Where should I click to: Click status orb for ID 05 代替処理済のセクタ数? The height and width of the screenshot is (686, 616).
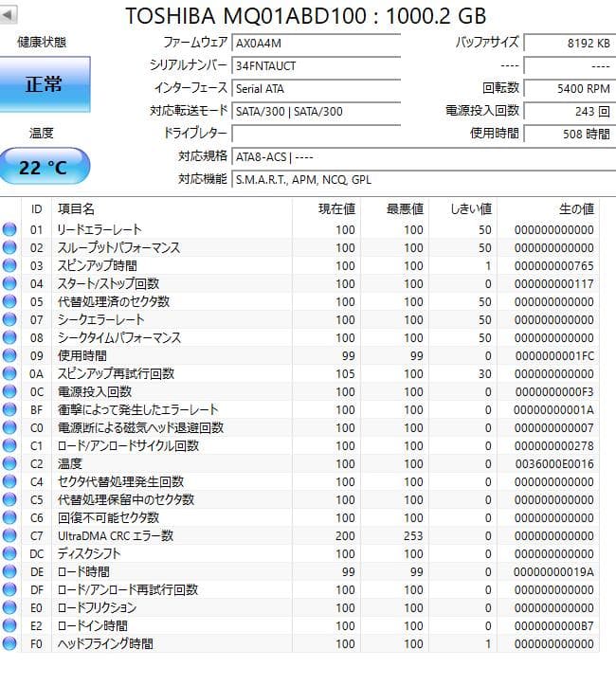point(9,301)
